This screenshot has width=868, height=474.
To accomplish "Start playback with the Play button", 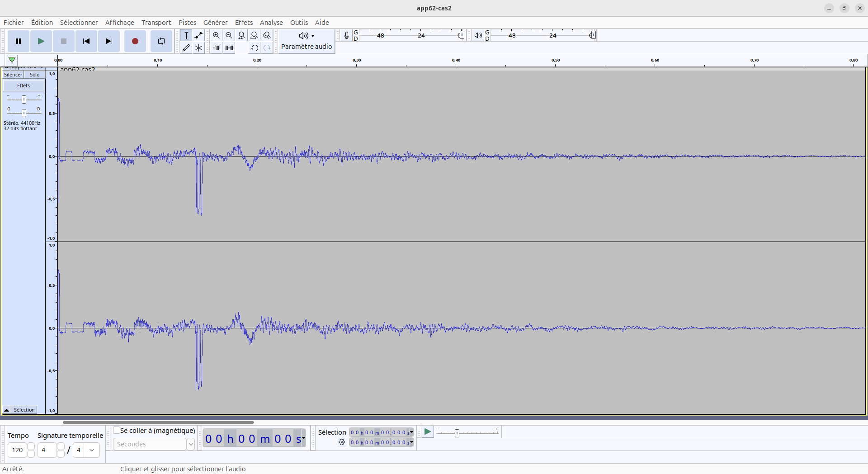I will 41,41.
